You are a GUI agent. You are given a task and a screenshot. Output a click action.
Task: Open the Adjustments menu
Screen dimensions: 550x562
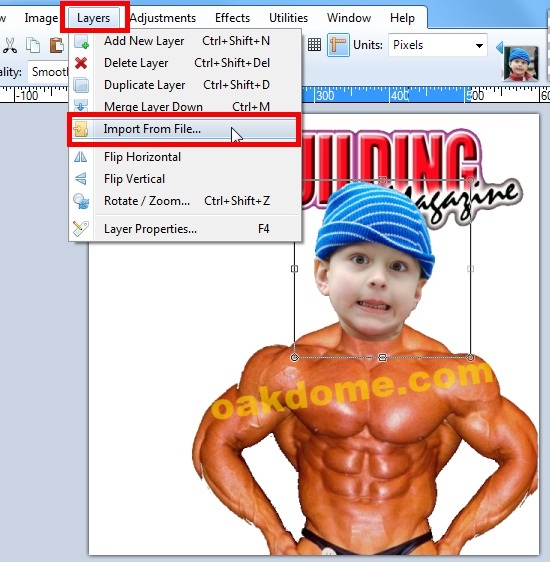pos(163,18)
